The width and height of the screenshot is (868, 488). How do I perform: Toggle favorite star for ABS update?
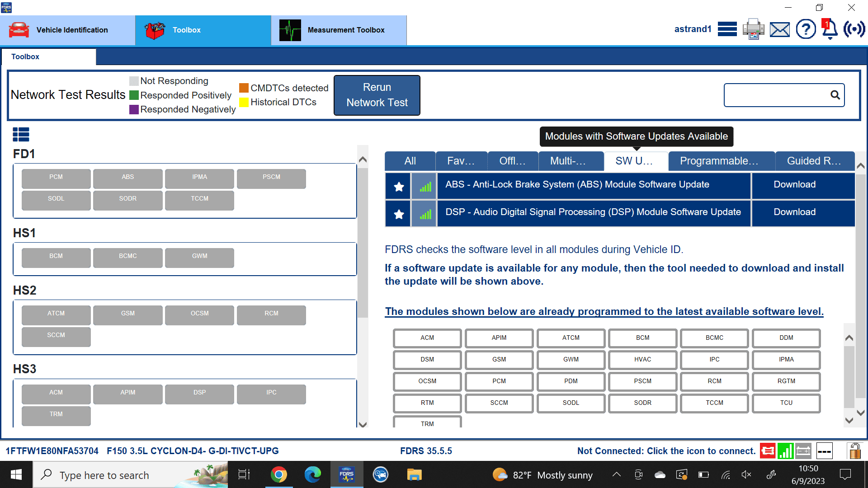(398, 186)
